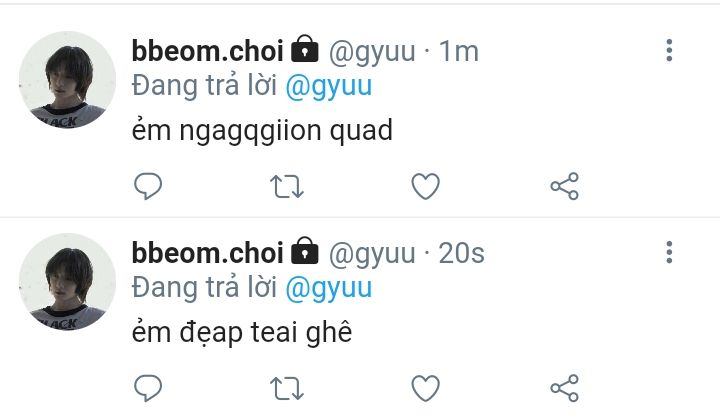Select bbeom.choi name on first tweet

(208, 50)
